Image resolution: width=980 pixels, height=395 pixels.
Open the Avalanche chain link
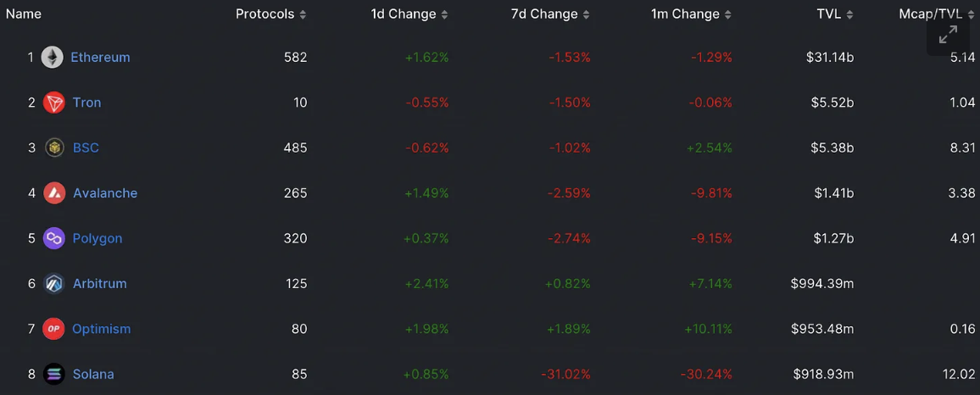[105, 193]
